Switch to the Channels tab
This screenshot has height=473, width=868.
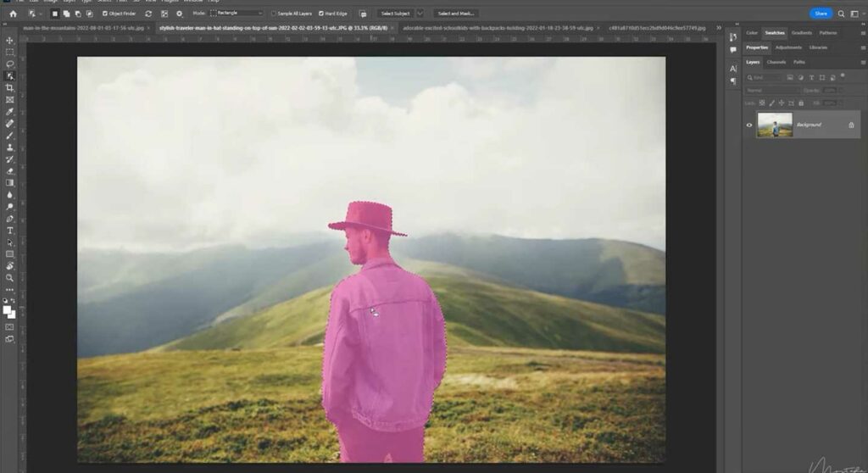pos(776,62)
